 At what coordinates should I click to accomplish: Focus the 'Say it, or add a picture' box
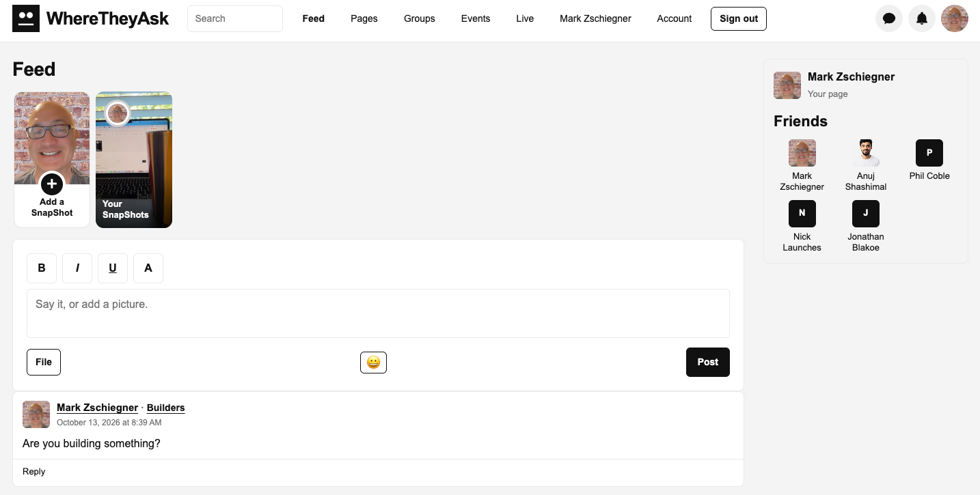pos(378,313)
